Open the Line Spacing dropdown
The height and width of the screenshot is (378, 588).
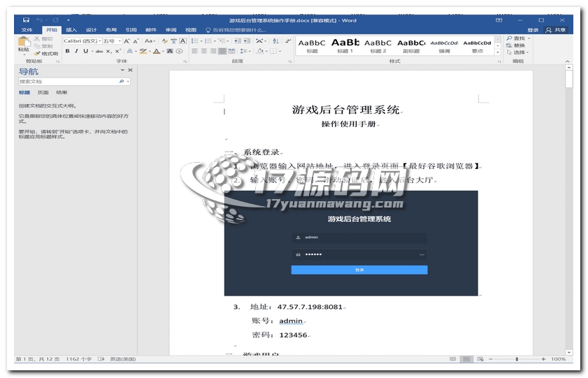[245, 51]
